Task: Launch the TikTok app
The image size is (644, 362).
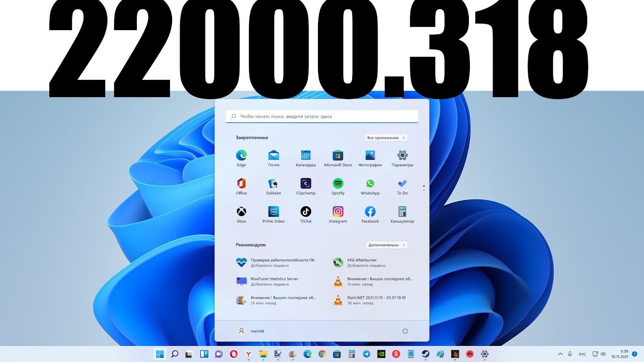Action: tap(306, 214)
